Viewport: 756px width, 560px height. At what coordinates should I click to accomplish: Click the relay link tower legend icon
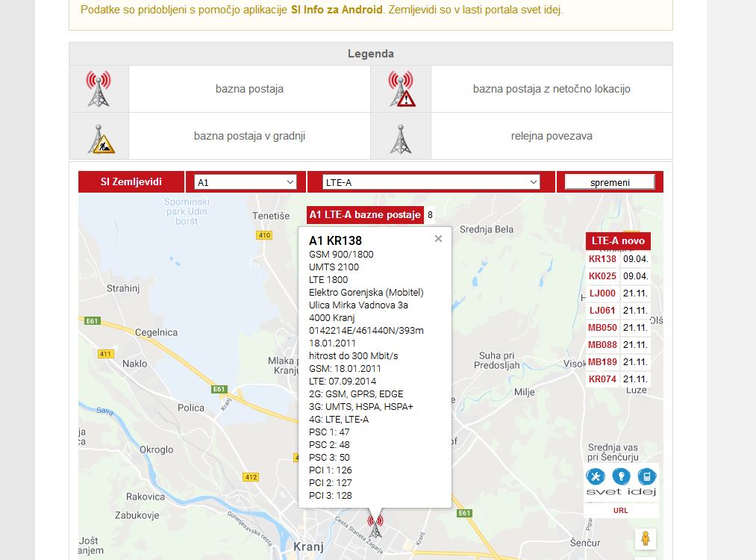click(401, 139)
